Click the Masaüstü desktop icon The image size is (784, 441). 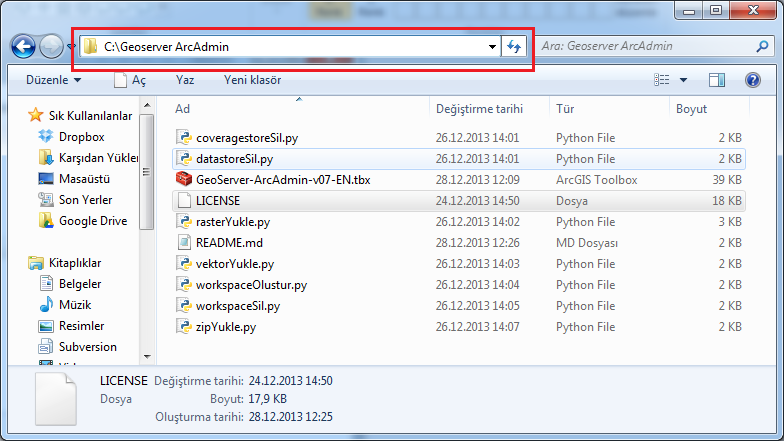pos(46,178)
